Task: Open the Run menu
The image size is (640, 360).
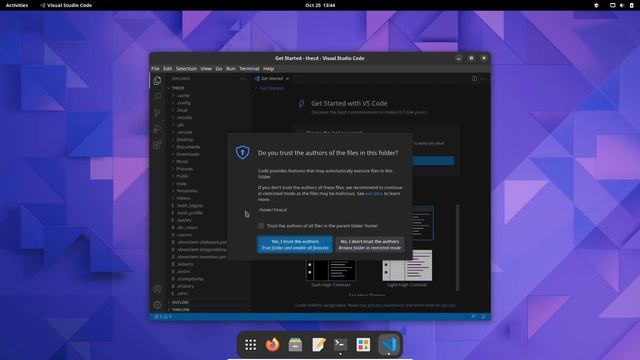Action: pos(231,69)
